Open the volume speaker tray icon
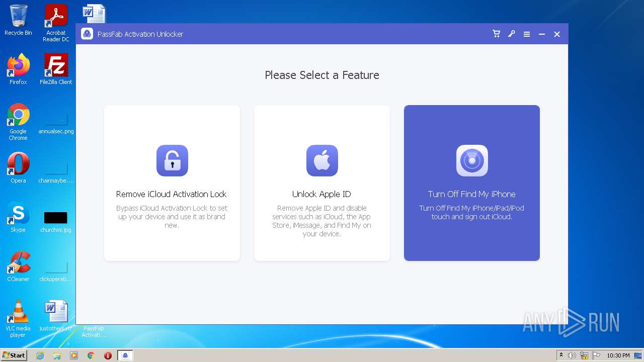Image resolution: width=644 pixels, height=362 pixels. pyautogui.click(x=572, y=355)
